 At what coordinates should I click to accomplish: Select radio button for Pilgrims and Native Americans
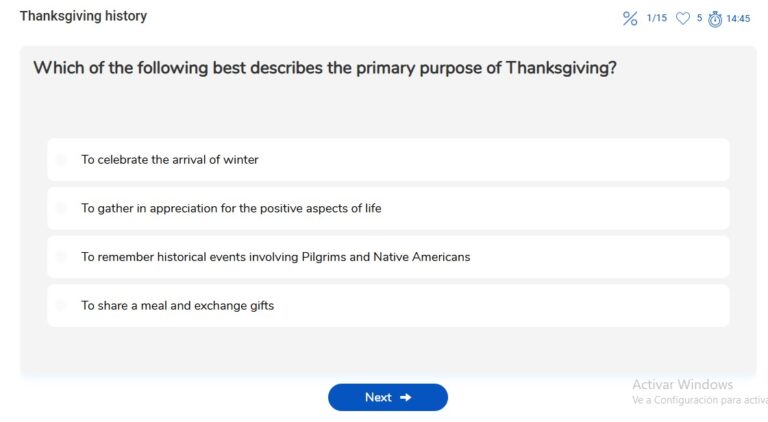[x=61, y=257]
